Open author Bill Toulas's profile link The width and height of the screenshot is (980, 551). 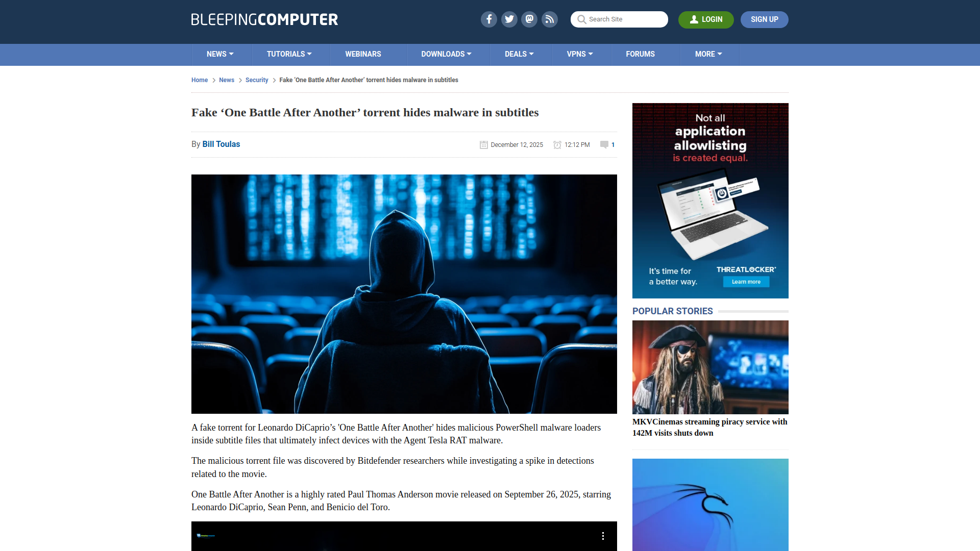tap(221, 144)
